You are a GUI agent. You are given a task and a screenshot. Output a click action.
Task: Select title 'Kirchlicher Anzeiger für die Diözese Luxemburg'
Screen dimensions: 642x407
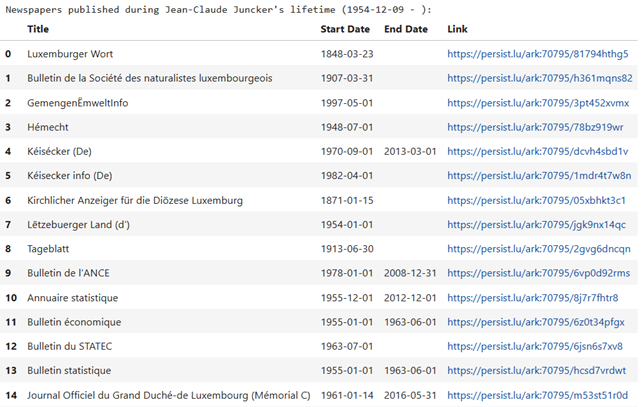[x=135, y=200]
